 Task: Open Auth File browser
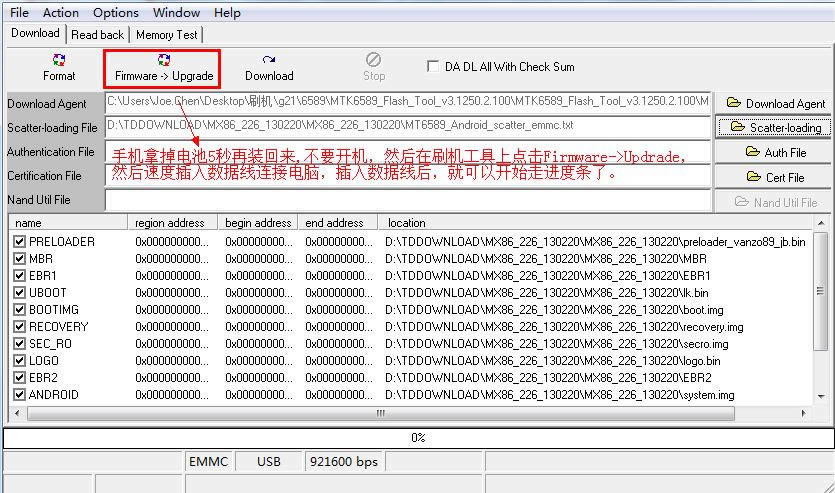[x=775, y=152]
